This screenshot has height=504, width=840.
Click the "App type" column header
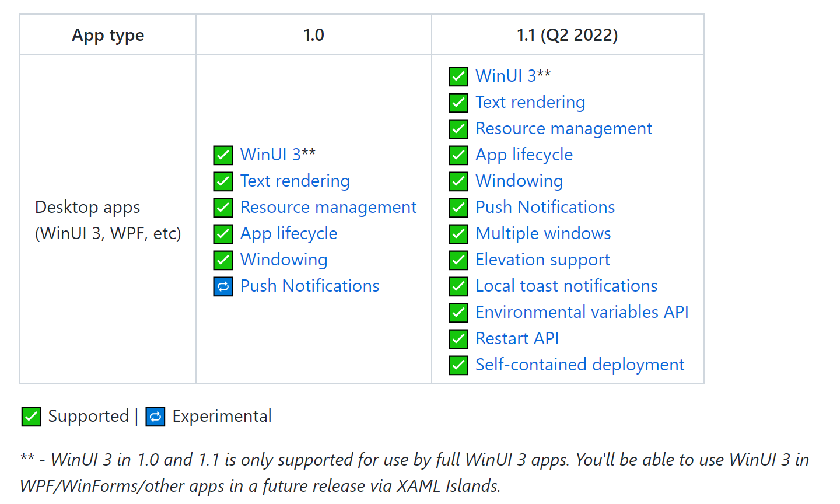(x=108, y=35)
